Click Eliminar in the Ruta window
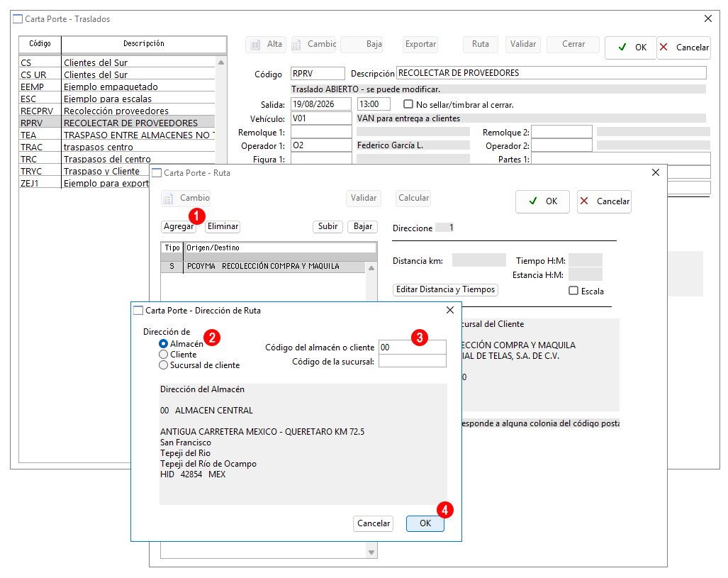The image size is (728, 578). [x=223, y=226]
